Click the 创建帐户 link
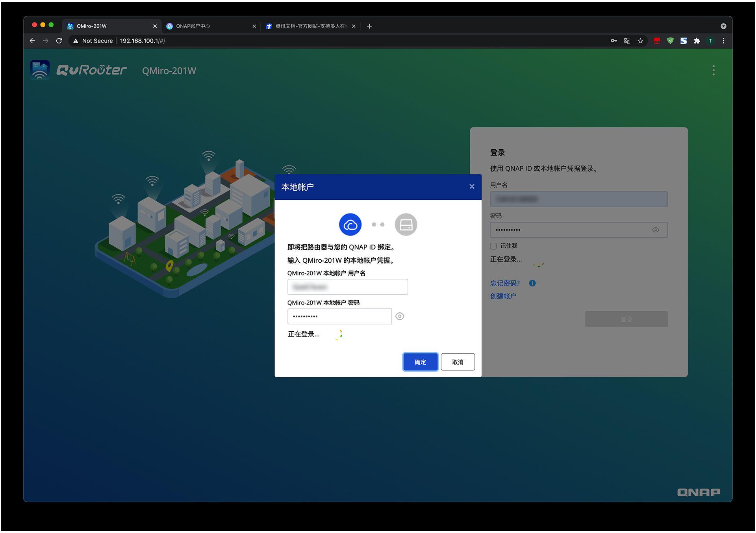 [x=503, y=296]
